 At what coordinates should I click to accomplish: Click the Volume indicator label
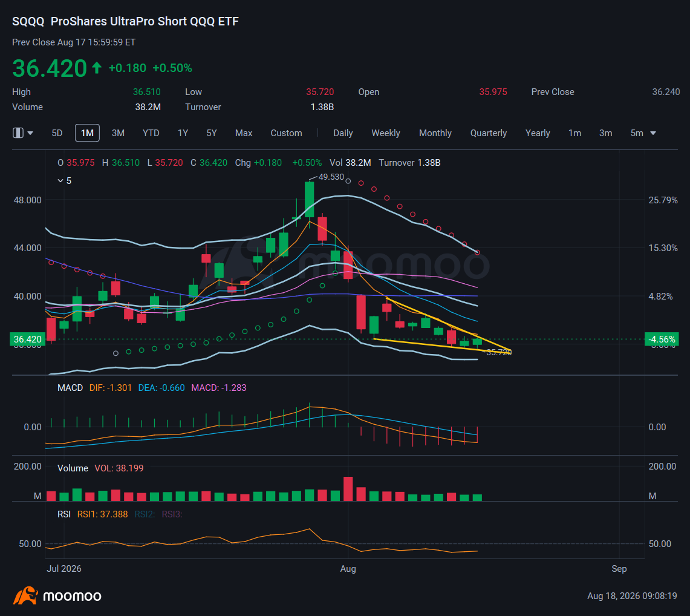(73, 468)
